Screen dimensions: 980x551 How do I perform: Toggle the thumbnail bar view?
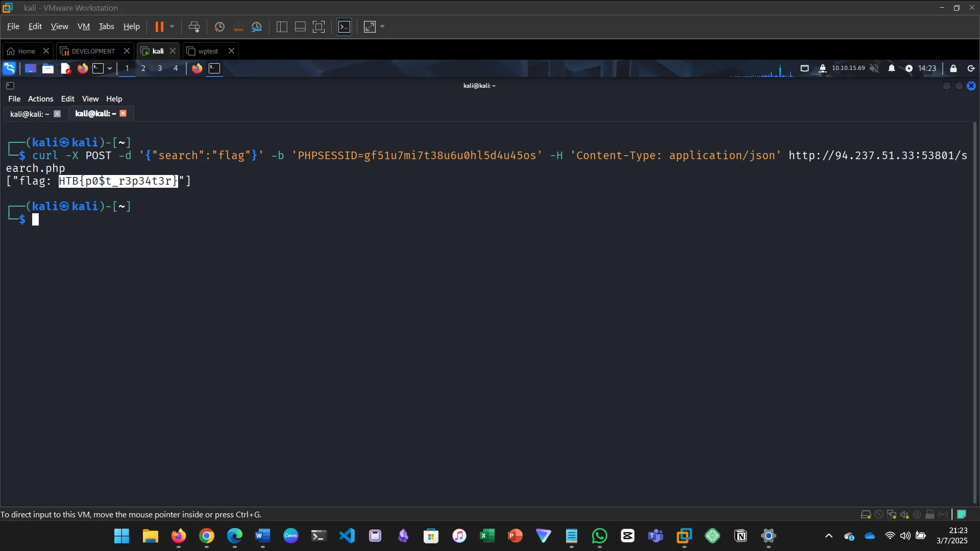(300, 27)
